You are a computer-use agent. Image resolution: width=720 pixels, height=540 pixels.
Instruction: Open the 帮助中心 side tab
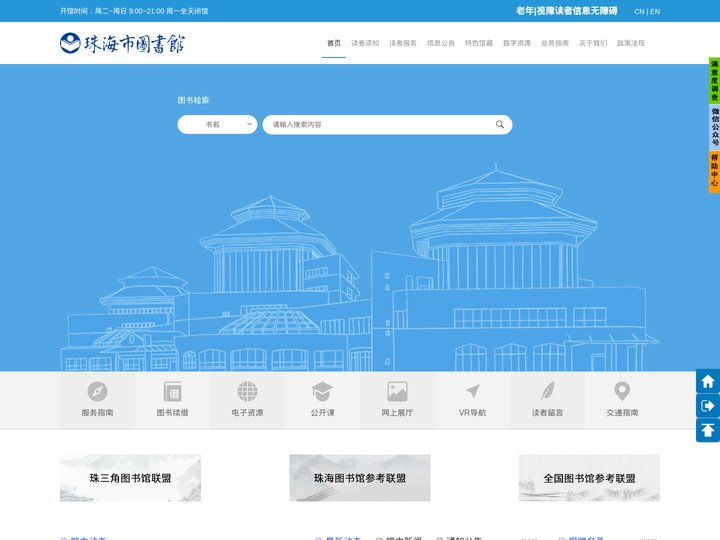714,171
